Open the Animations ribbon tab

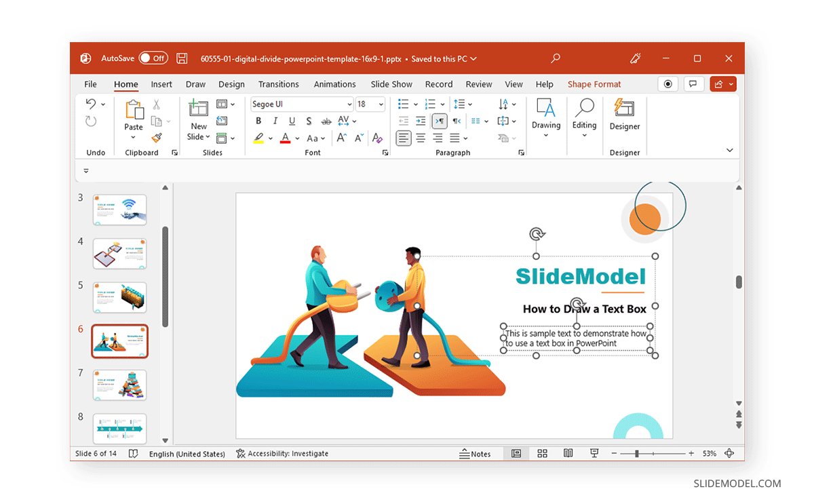point(334,83)
